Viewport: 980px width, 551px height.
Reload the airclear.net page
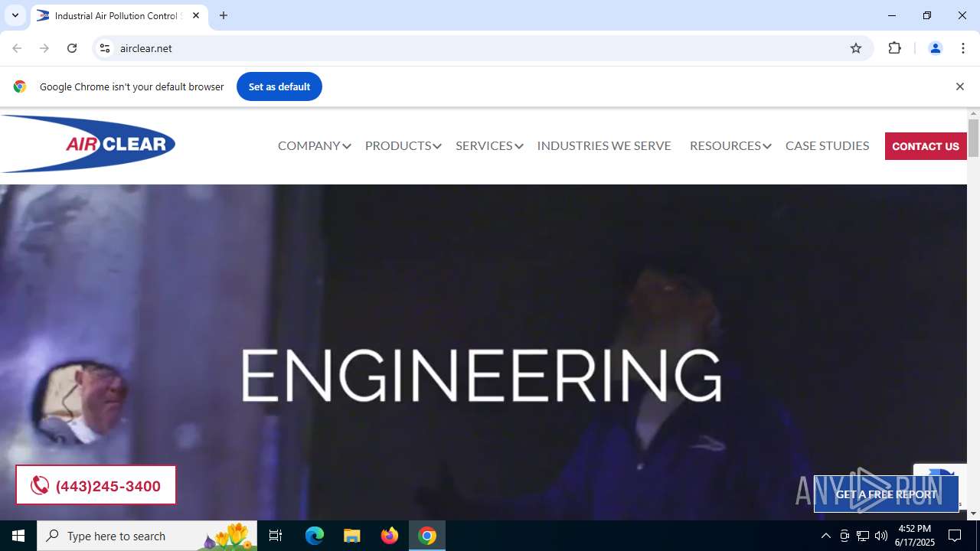[x=72, y=48]
